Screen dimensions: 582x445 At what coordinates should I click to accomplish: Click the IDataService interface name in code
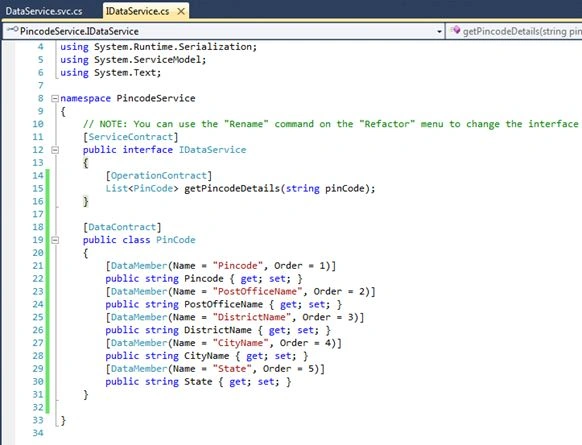coord(213,150)
